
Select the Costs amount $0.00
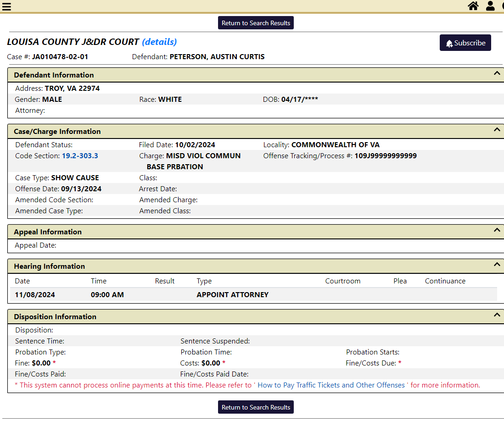tap(211, 363)
